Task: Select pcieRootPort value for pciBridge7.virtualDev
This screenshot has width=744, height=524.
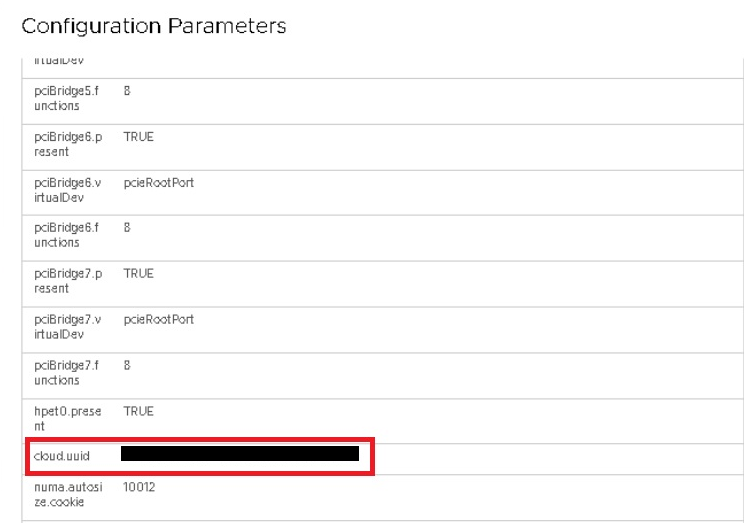Action: pos(158,320)
